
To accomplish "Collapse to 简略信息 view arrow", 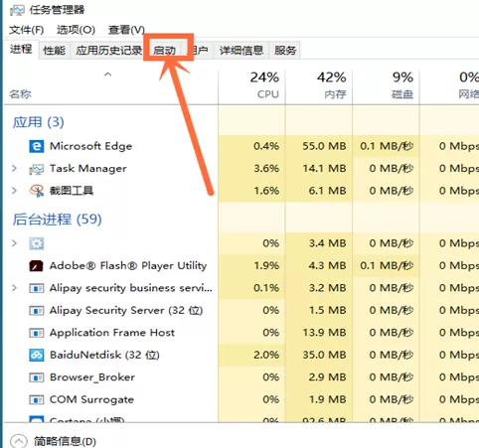I will coord(19,441).
